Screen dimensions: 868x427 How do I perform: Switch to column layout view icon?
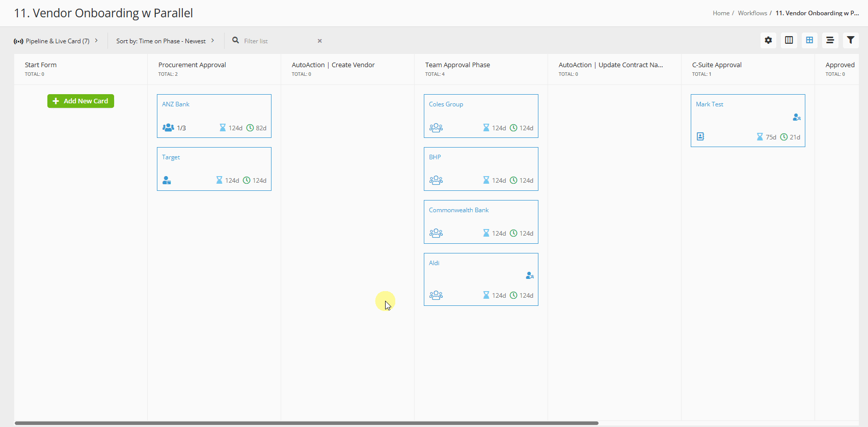[789, 40]
